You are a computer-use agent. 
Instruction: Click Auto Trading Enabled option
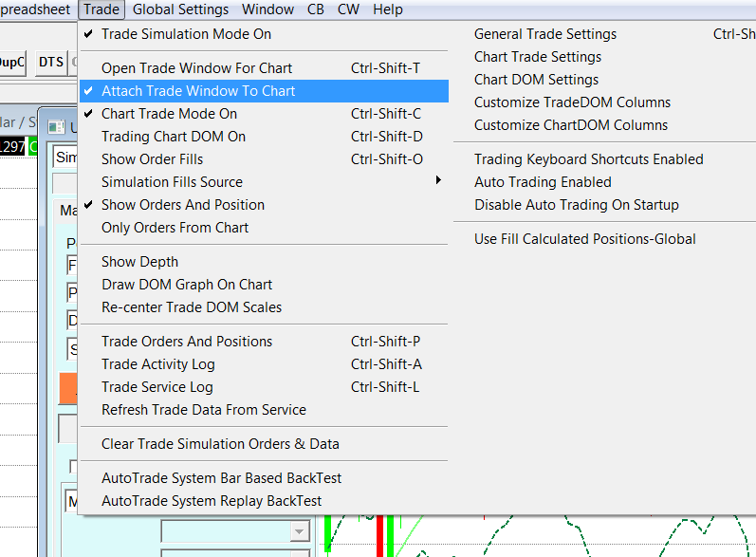(543, 182)
